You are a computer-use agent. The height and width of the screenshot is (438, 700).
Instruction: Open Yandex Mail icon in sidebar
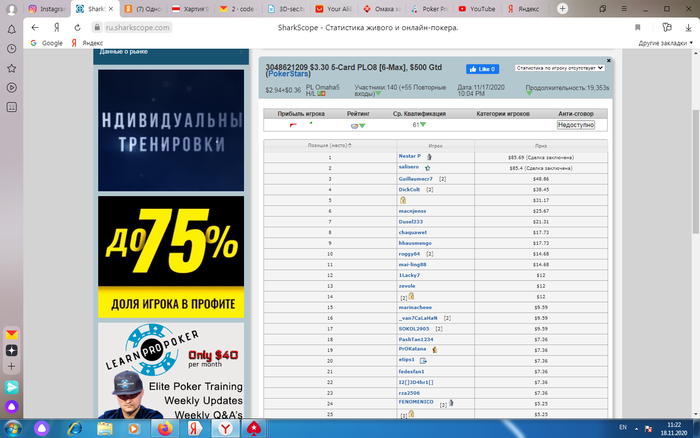coord(12,334)
